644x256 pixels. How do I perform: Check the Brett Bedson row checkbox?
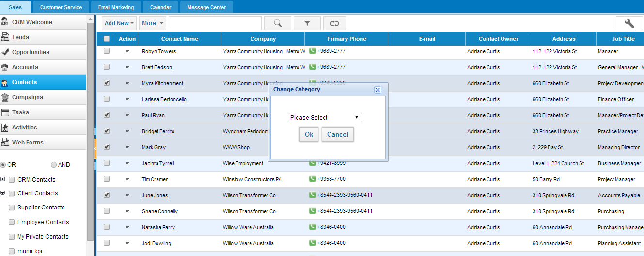(107, 67)
